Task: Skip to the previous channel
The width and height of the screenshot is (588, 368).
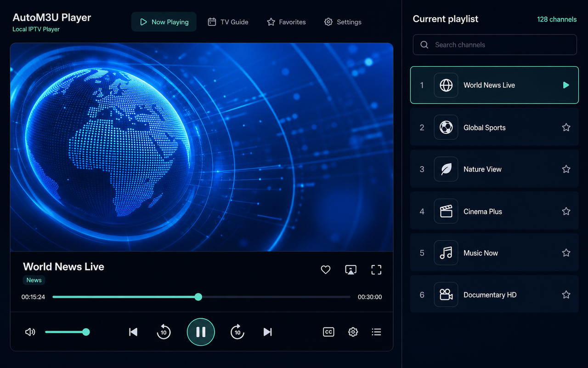Action: pyautogui.click(x=133, y=332)
